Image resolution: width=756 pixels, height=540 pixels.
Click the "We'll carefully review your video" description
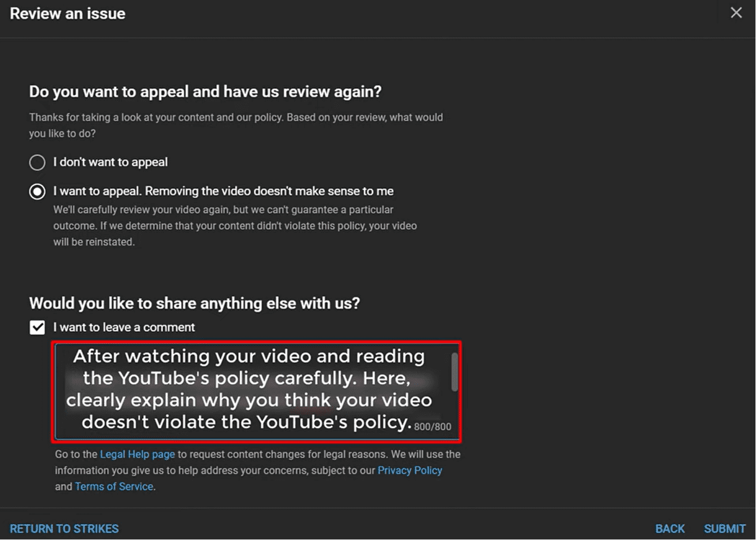[x=235, y=226]
